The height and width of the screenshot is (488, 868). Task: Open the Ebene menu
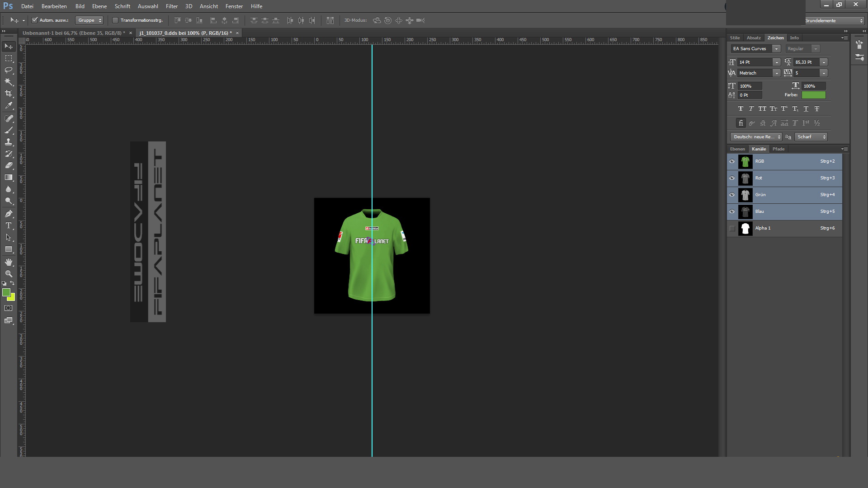[x=99, y=6]
